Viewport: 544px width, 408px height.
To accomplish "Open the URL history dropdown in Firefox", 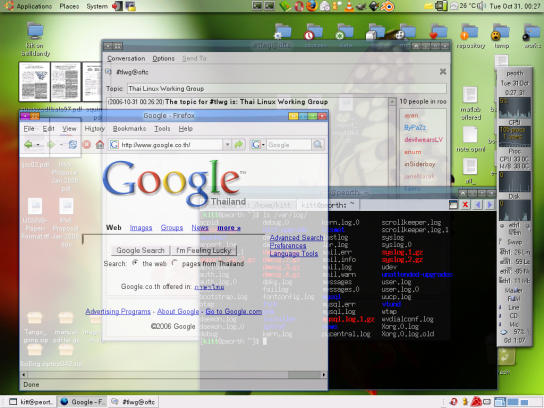I will coord(227,144).
